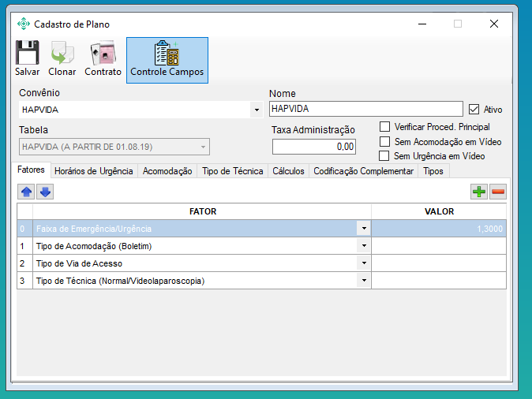
Task: Uncheck the Ativo checkbox
Action: (x=474, y=110)
